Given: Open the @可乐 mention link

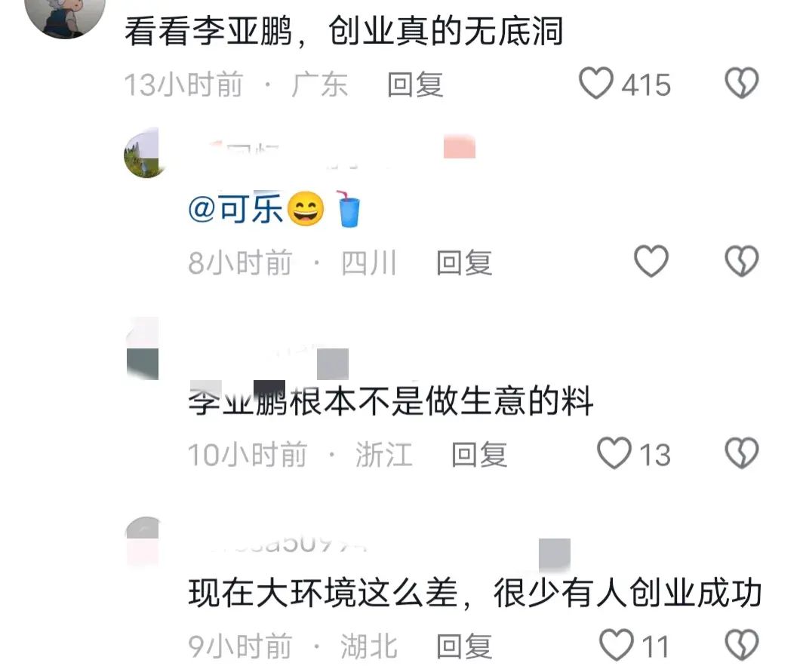Looking at the screenshot, I should [x=235, y=208].
